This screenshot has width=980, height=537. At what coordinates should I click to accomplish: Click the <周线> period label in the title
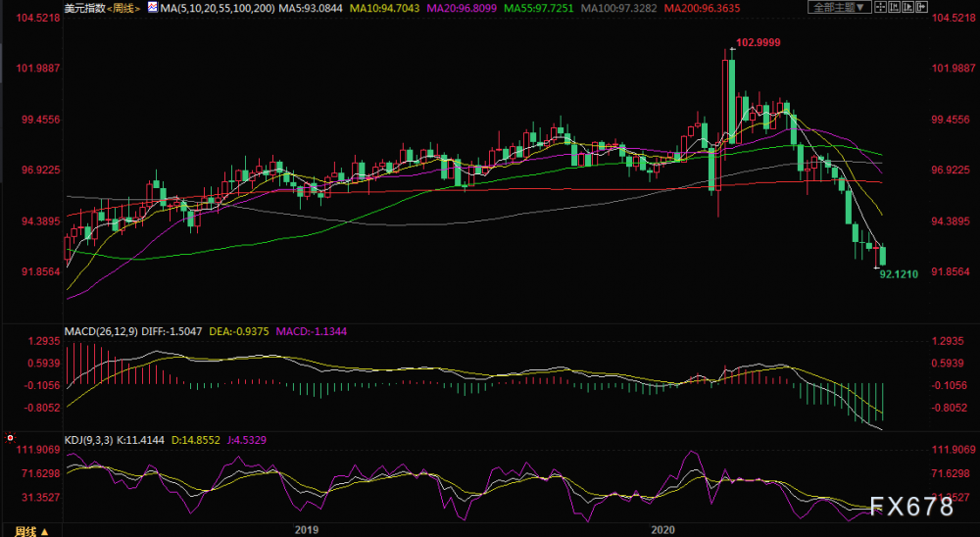(x=123, y=8)
